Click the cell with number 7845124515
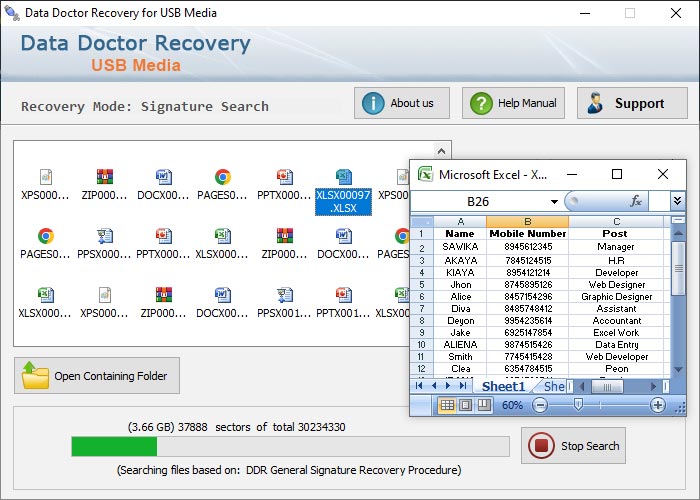The image size is (700, 500). [x=528, y=260]
